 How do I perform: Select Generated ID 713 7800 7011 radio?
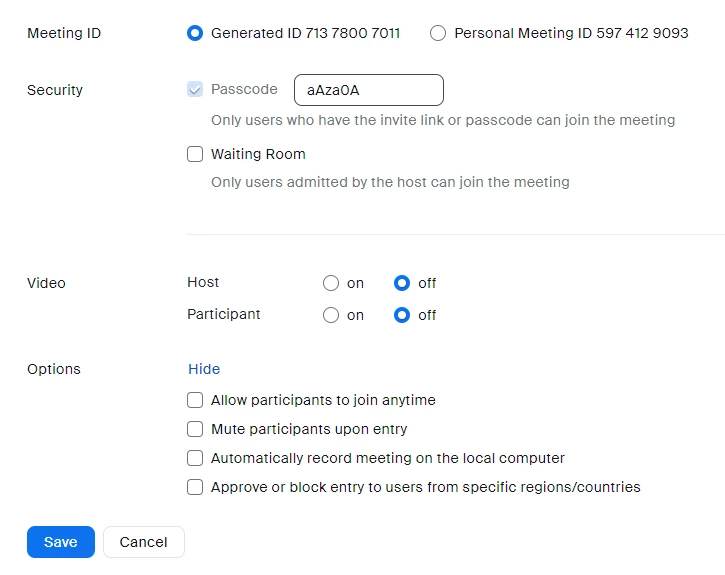[x=195, y=33]
